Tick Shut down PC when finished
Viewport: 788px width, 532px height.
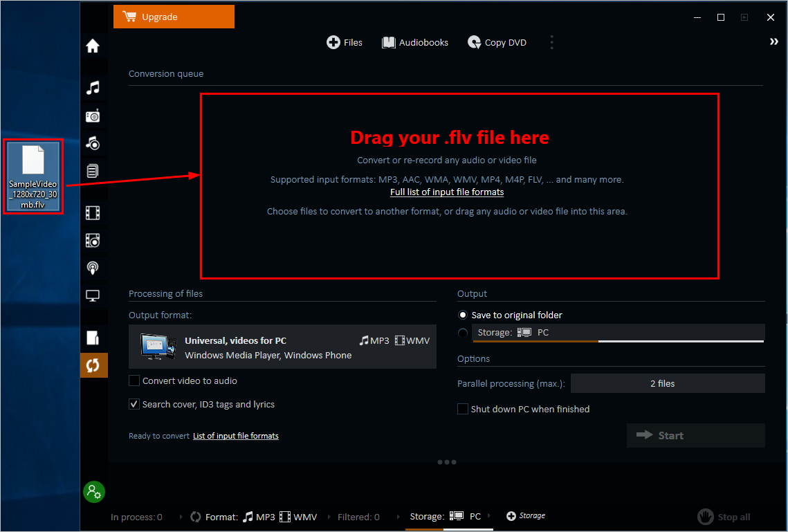coord(463,409)
